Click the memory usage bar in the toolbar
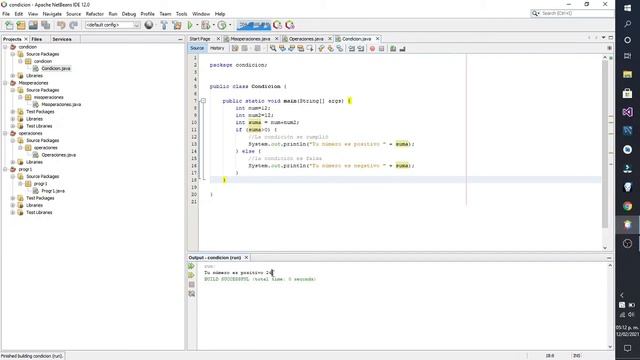Image resolution: width=640 pixels, height=360 pixels. coord(254,25)
